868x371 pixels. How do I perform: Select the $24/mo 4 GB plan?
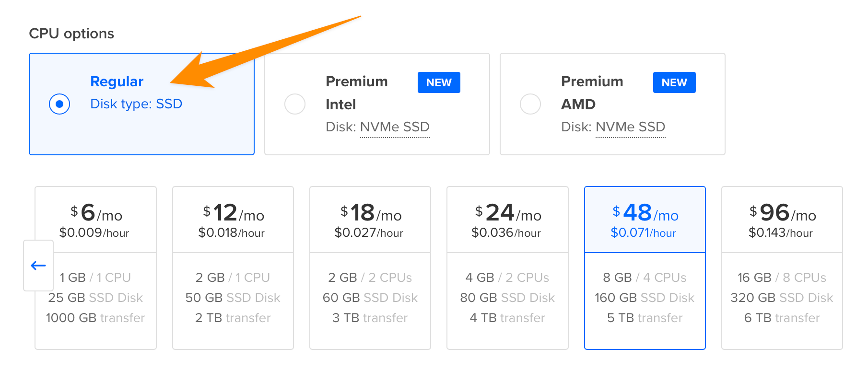pos(507,220)
